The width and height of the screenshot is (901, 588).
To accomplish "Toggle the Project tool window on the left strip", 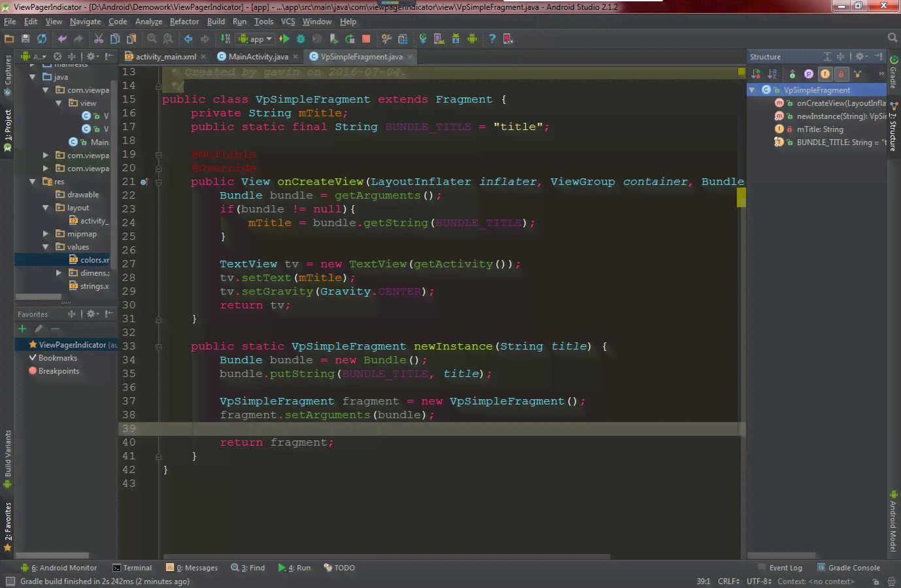I will (x=8, y=130).
